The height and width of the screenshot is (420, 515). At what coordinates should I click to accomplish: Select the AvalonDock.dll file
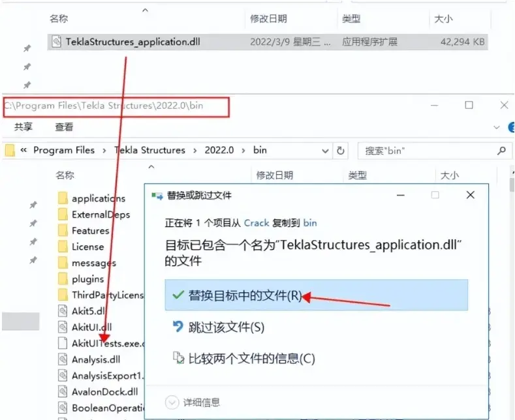coord(98,391)
